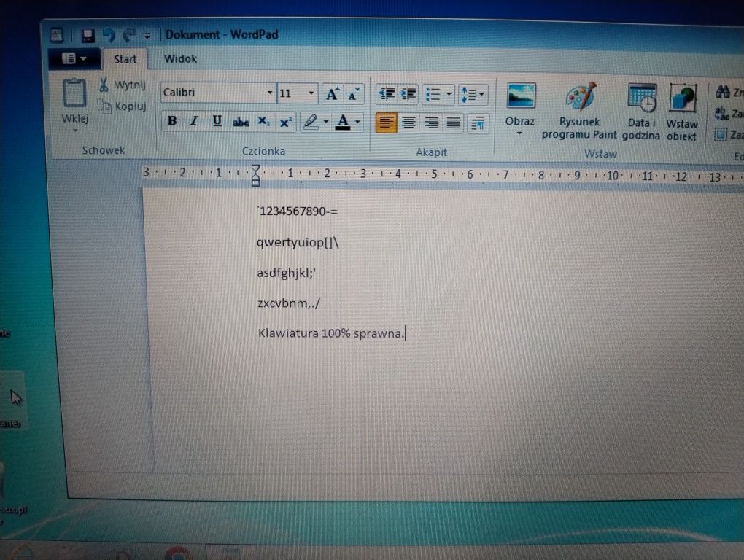Toggle underline formatting
Viewport: 744px width, 560px height.
pos(217,121)
